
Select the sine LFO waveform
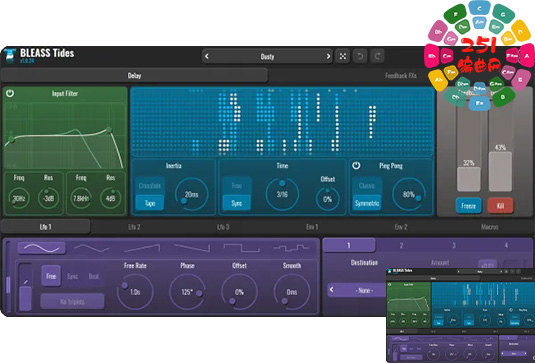tap(42, 248)
